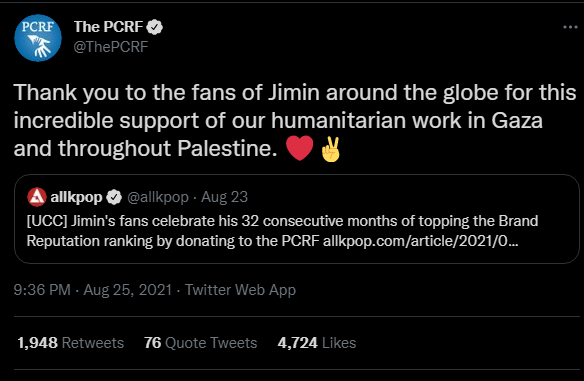
Task: Open the allkpop display name
Action: click(76, 197)
